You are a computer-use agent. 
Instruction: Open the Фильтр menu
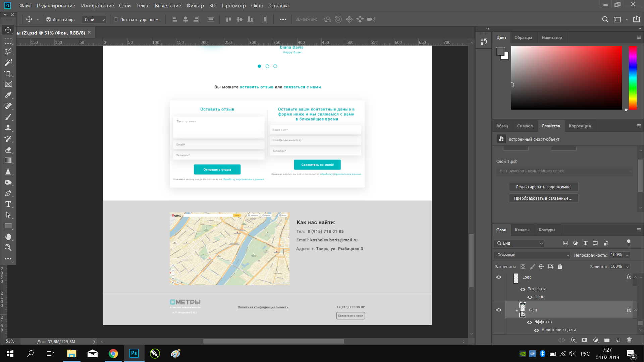point(195,6)
